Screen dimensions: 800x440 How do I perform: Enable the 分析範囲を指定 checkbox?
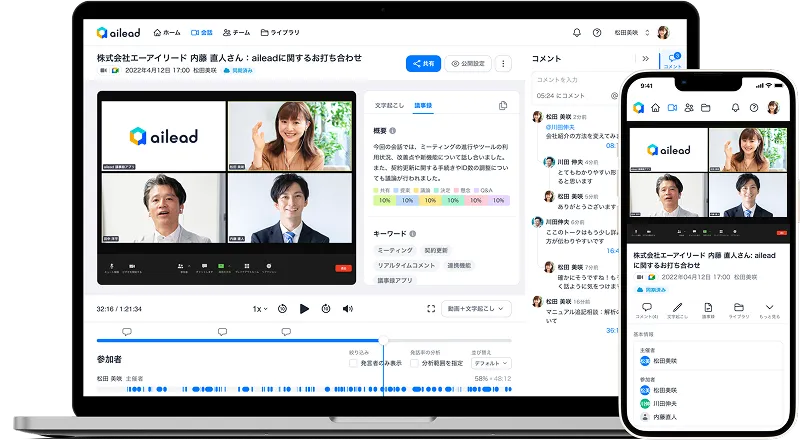click(414, 363)
